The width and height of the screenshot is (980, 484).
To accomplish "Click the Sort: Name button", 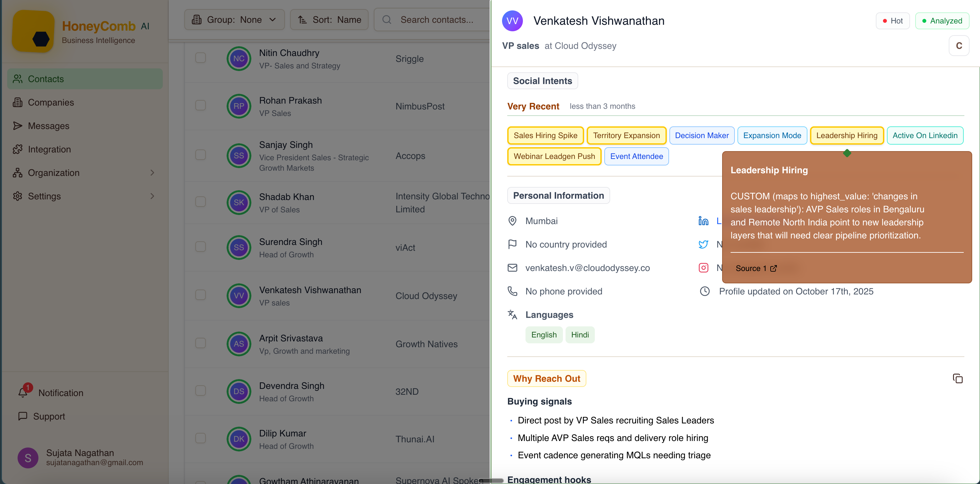I will 329,20.
